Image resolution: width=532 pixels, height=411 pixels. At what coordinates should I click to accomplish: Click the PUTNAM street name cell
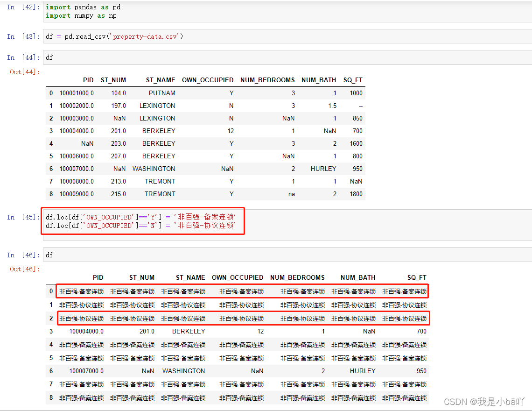tap(162, 93)
